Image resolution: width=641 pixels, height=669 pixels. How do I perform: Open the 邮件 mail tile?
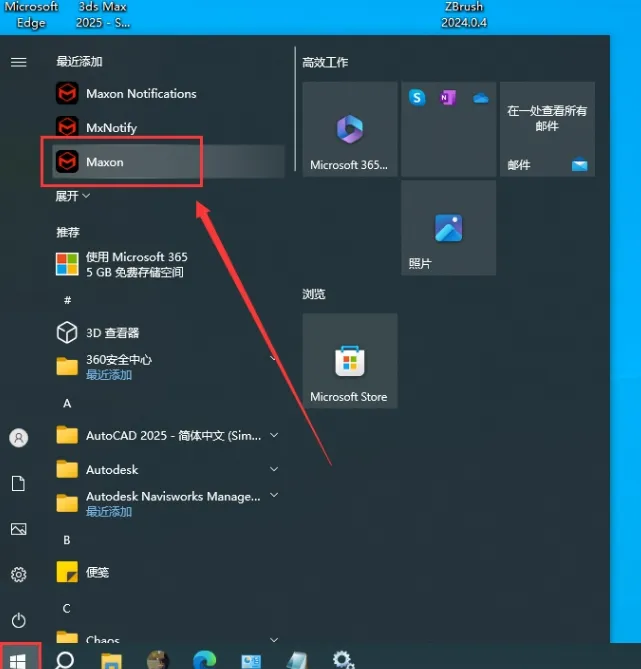547,129
